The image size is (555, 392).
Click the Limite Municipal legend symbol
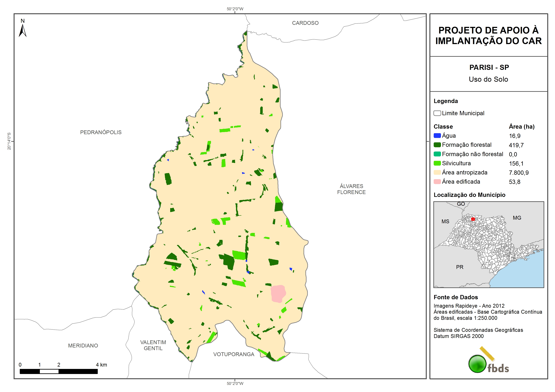tap(437, 113)
